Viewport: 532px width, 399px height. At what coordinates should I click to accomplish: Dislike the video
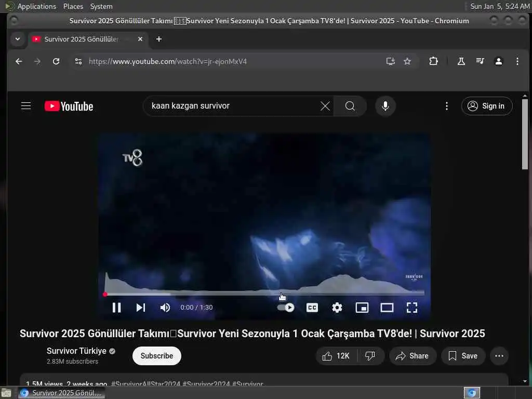[x=370, y=355]
